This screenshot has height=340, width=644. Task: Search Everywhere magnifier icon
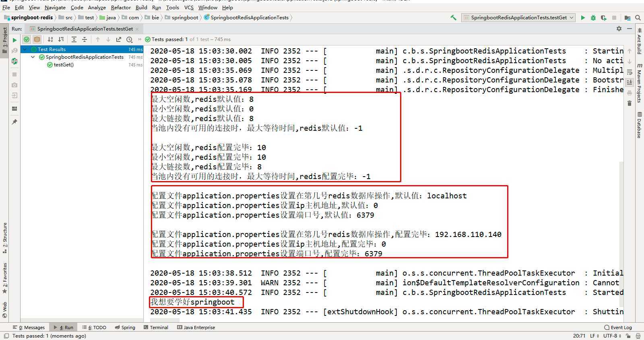click(x=638, y=18)
